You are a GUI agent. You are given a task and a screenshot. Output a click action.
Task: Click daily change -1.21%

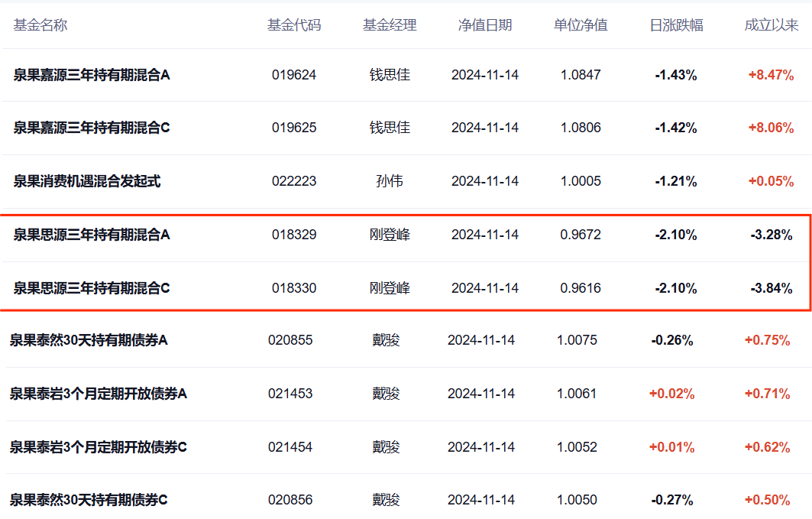click(676, 181)
